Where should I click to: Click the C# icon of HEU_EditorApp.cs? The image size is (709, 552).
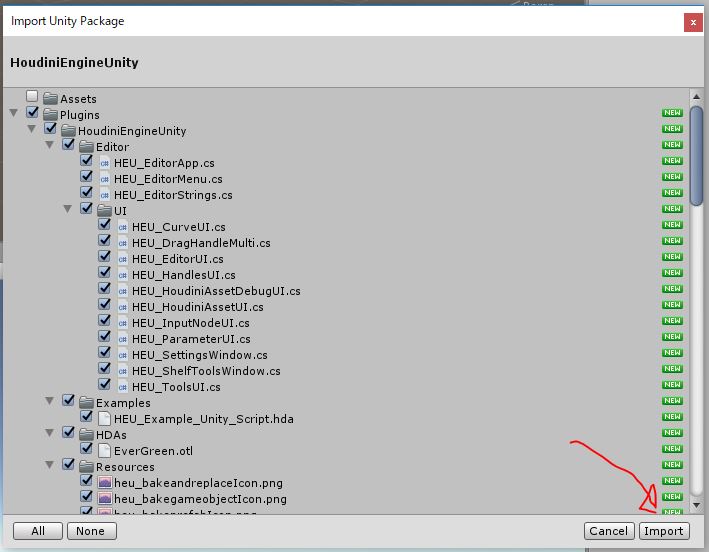pyautogui.click(x=104, y=163)
